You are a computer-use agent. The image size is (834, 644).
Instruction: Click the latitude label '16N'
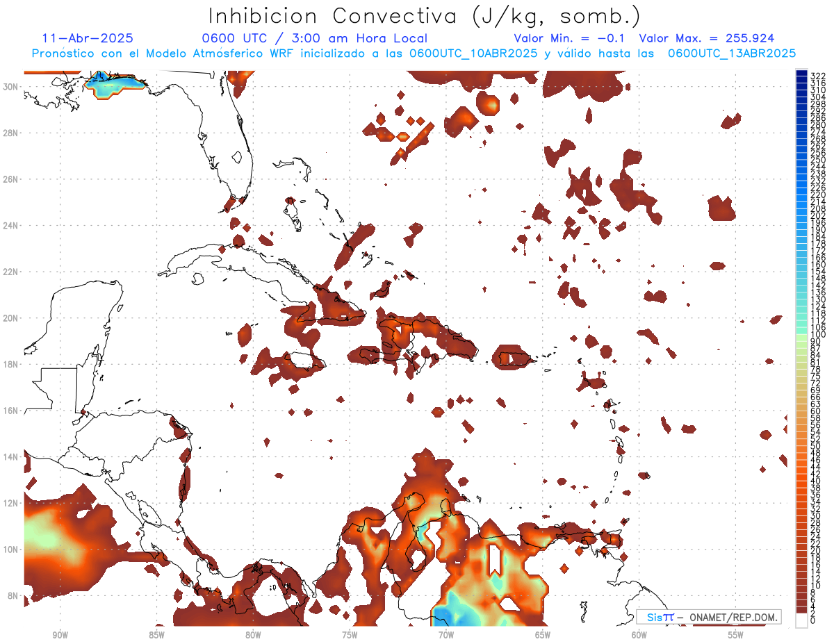click(x=12, y=411)
